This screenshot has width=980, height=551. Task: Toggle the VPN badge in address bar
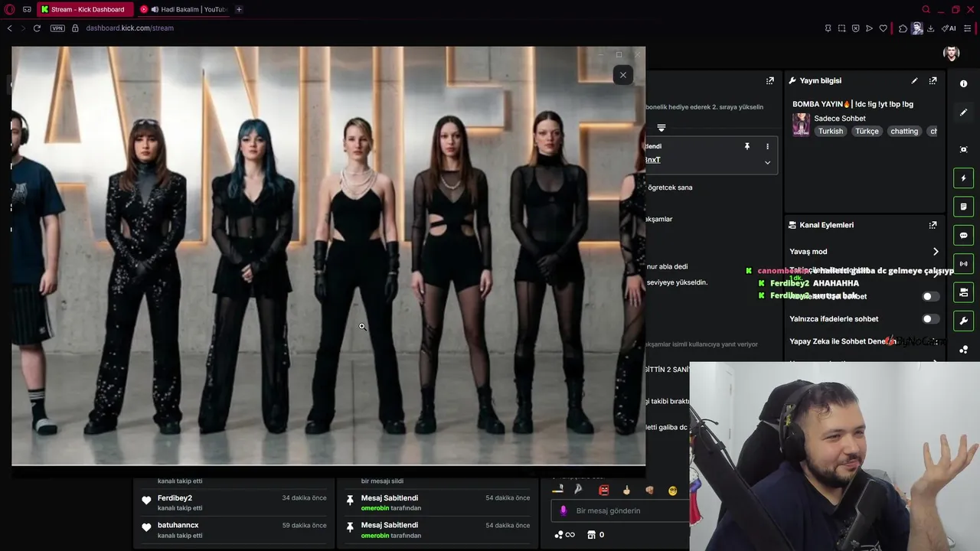tap(57, 28)
